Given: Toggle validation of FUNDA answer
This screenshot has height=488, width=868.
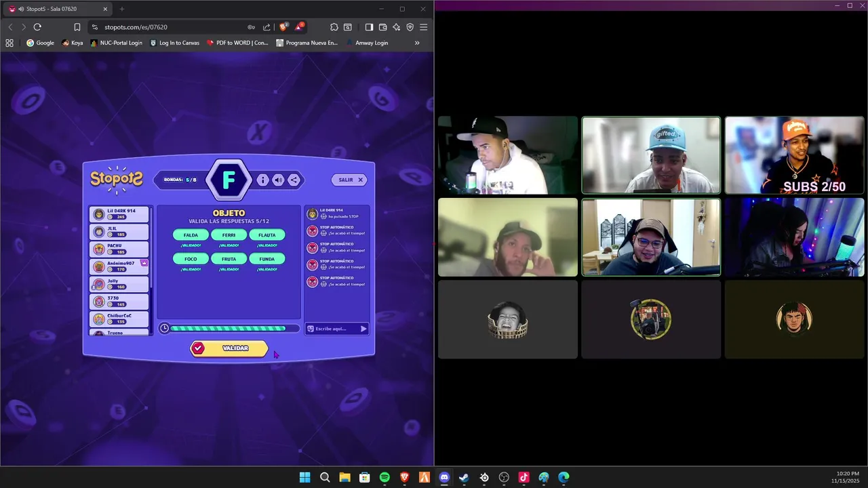Looking at the screenshot, I should (x=267, y=259).
